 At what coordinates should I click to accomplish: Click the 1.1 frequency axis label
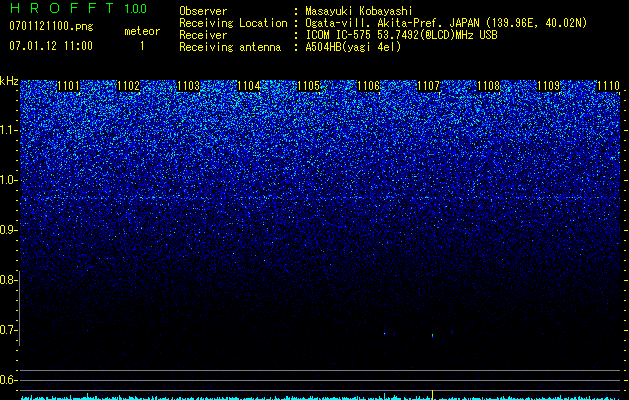[x=8, y=130]
